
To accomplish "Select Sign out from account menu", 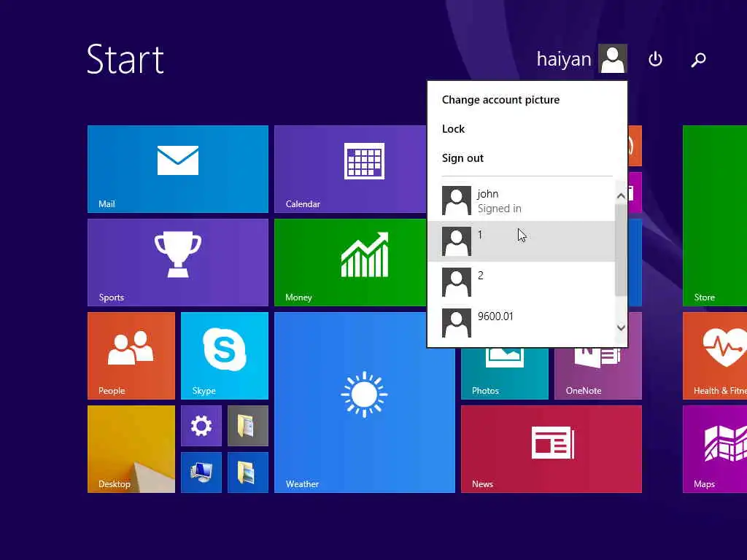I will point(462,158).
